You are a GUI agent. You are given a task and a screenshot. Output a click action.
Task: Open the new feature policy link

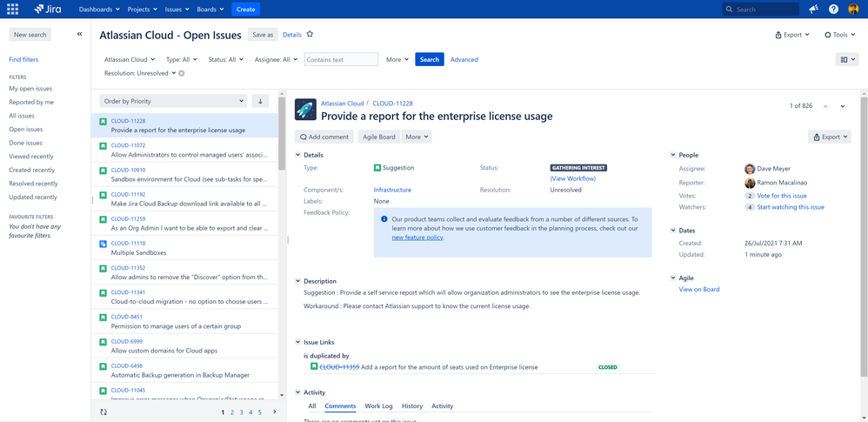coord(418,238)
